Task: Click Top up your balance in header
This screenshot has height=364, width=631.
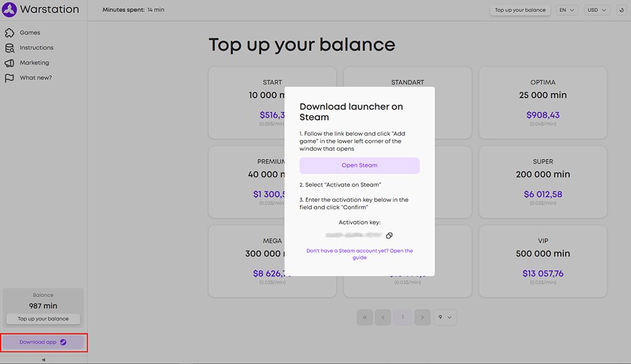Action: click(520, 10)
